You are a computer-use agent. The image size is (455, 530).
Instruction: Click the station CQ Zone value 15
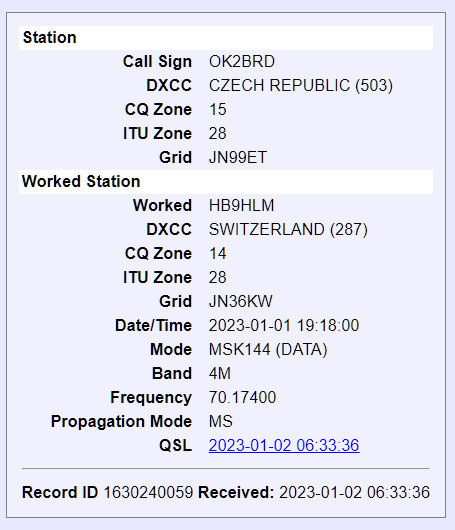pos(218,110)
